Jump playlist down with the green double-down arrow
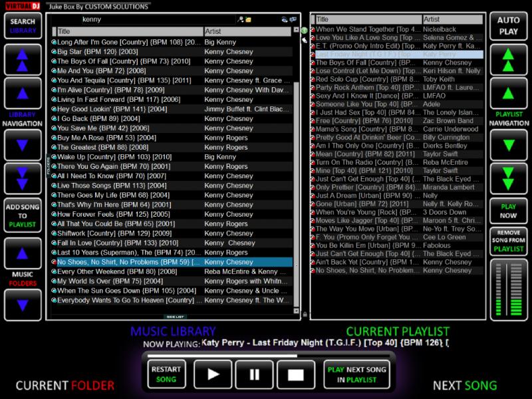The width and height of the screenshot is (532, 399). [x=508, y=178]
